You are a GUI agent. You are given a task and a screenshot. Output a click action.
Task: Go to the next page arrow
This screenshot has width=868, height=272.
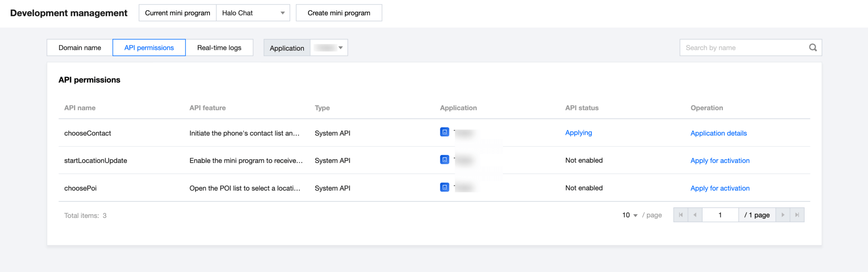click(x=783, y=215)
